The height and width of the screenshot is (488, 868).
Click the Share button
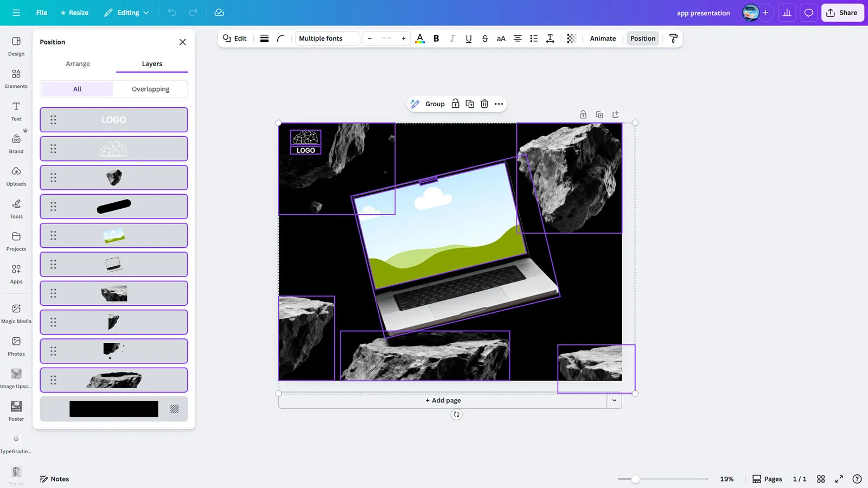point(842,13)
